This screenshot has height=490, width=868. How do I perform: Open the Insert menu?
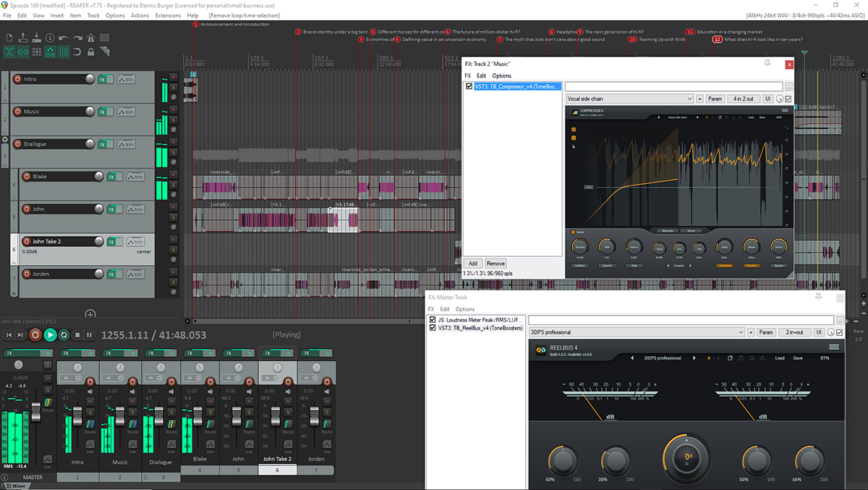coord(57,15)
